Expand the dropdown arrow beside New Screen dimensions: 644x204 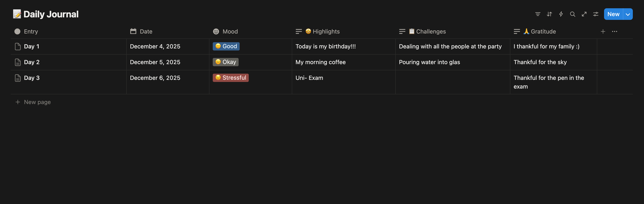[628, 14]
